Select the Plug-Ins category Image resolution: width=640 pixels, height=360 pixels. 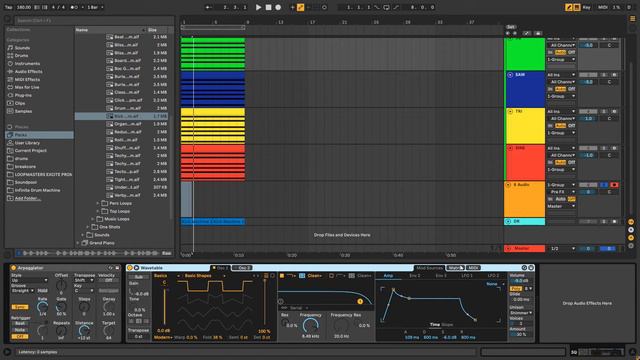23,95
